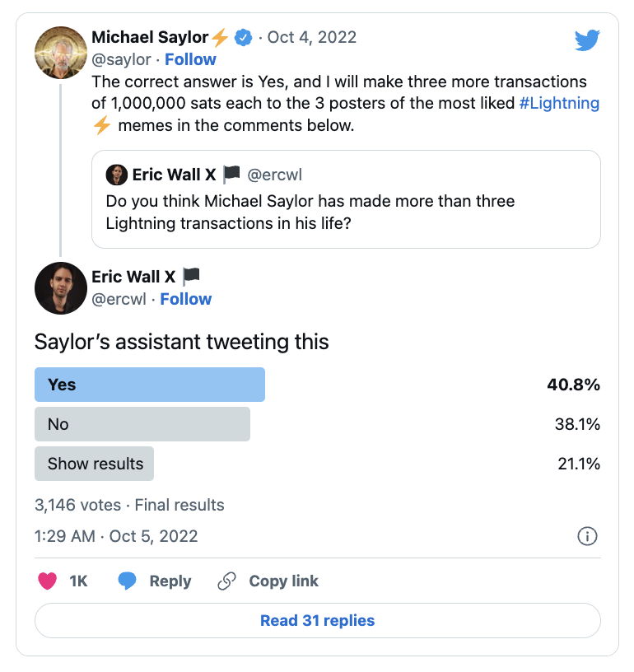Open the quoted Eric Wall tweet text
Image resolution: width=634 pixels, height=672 pixels.
(x=310, y=212)
